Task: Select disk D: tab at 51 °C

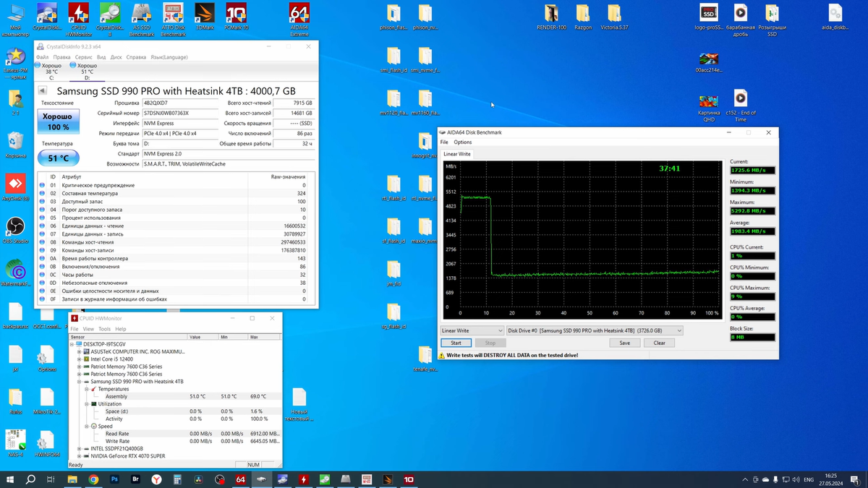Action: [x=87, y=72]
